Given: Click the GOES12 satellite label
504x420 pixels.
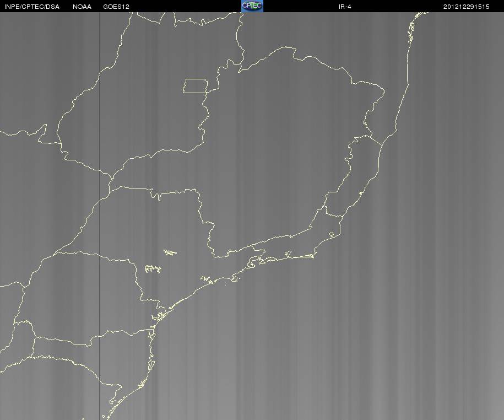Looking at the screenshot, I should 116,7.
